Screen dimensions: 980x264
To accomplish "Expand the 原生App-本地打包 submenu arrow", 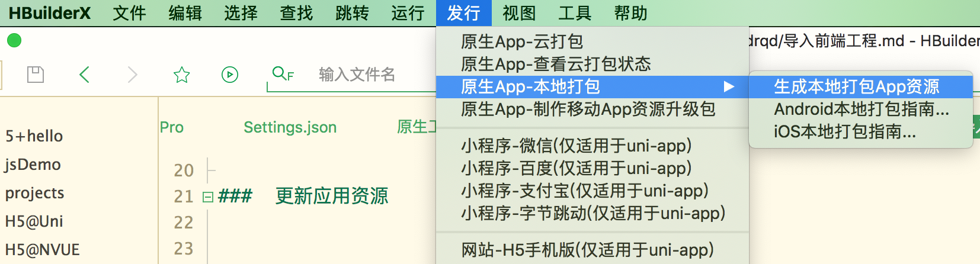I will pyautogui.click(x=729, y=87).
